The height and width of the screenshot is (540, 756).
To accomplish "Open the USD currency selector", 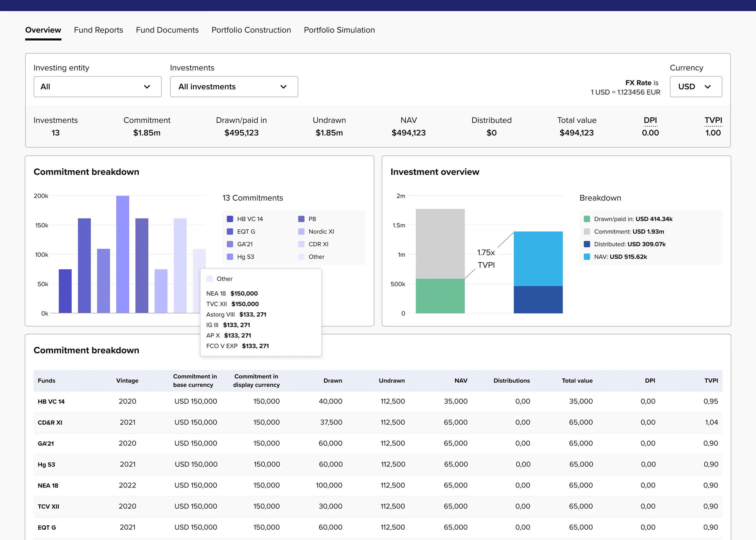I will tap(695, 87).
